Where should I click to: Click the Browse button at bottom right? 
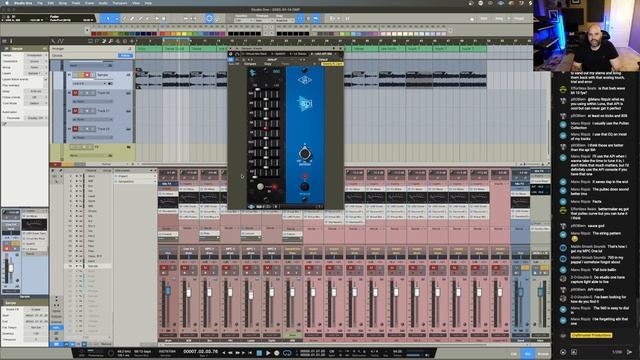coord(543,354)
